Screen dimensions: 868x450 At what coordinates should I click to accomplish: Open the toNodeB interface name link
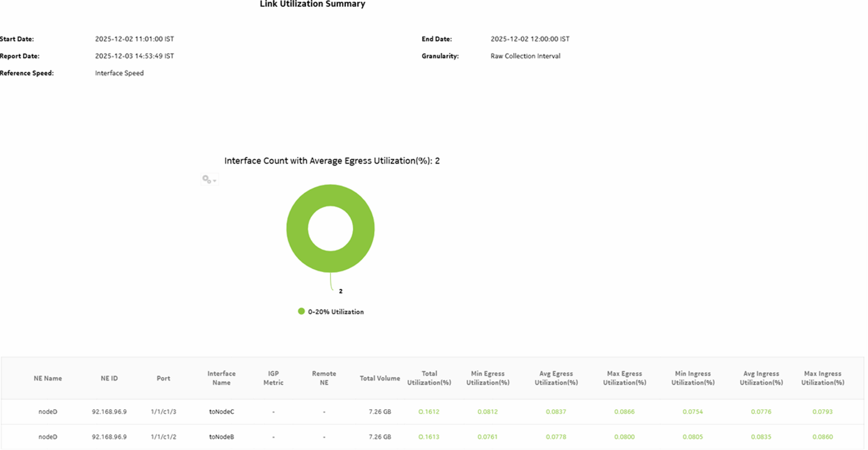[222, 436]
